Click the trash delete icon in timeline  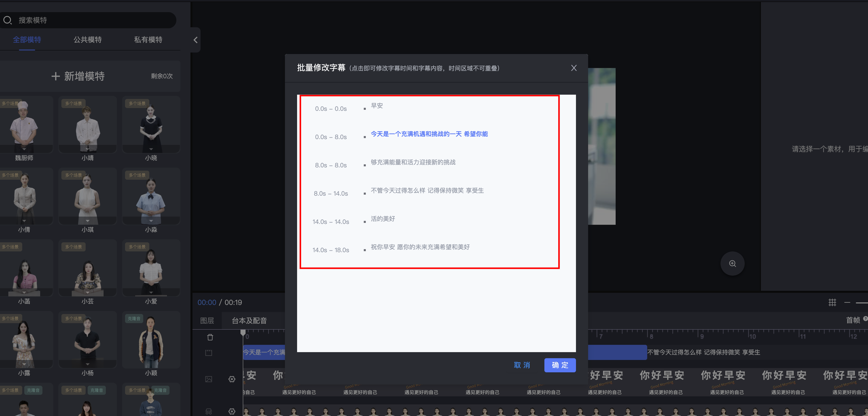pos(210,337)
